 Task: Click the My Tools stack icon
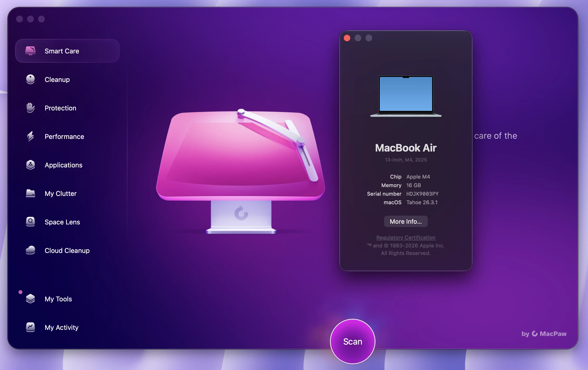(x=30, y=299)
